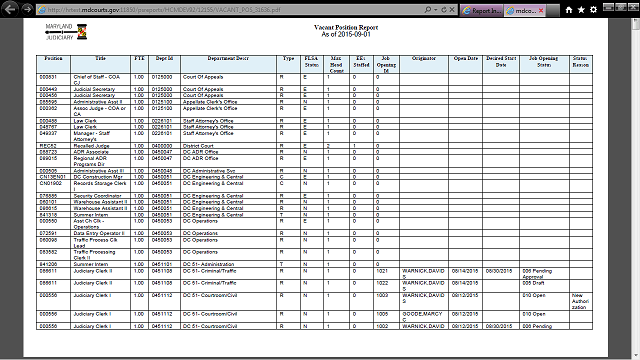Refresh the page with the reload icon
Image resolution: width=640 pixels, height=360 pixels.
coord(444,9)
